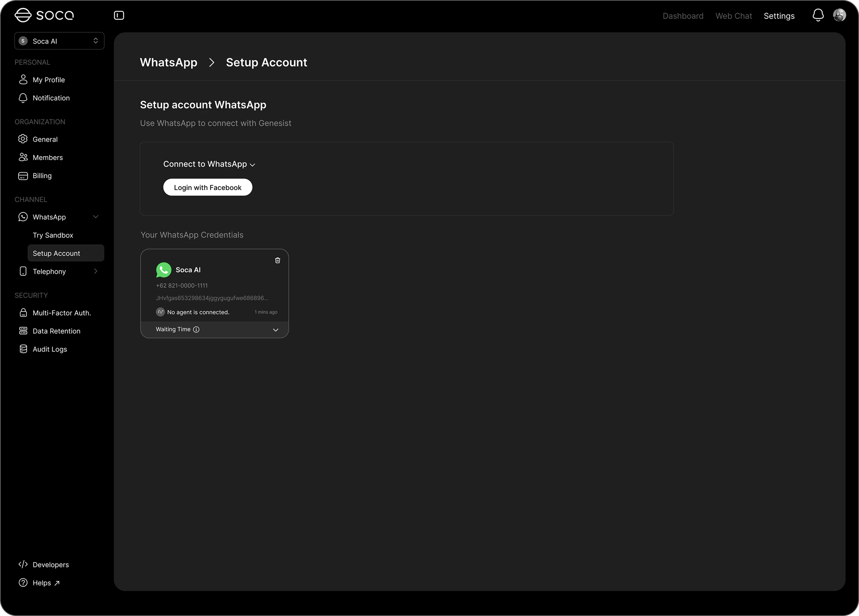Click the green WhatsApp icon on card

[x=163, y=270]
